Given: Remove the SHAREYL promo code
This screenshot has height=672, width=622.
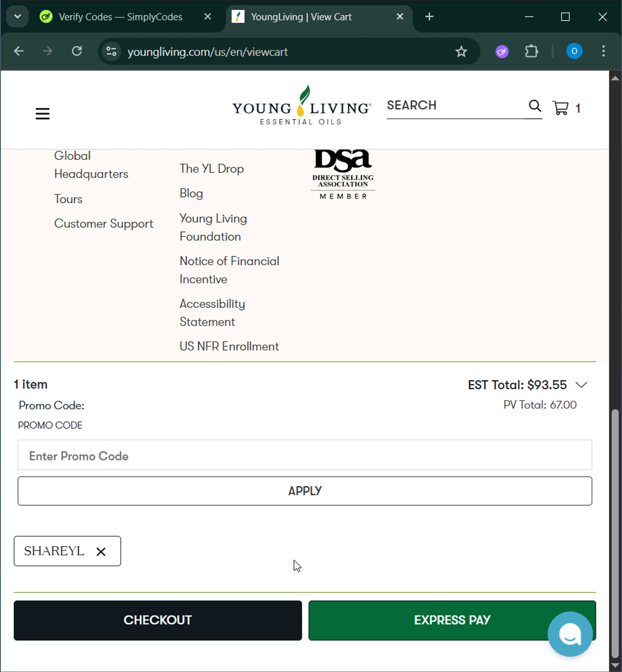Looking at the screenshot, I should (x=101, y=551).
